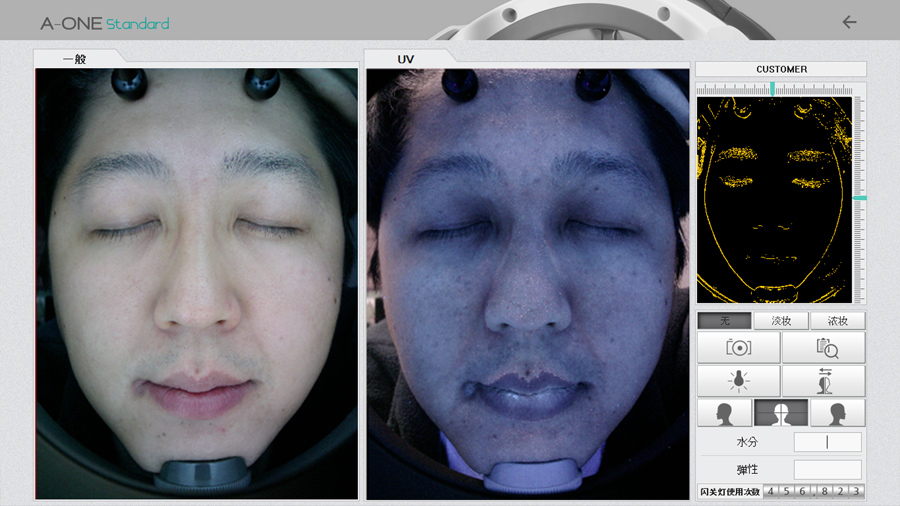Click the vertical ruler slider teal marker
The image size is (900, 506).
859,198
